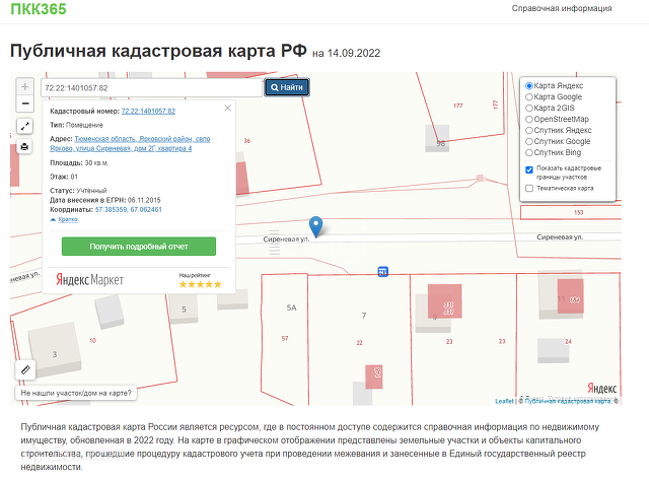649x480 pixels.
Task: Click building 5A on the map
Action: [291, 308]
